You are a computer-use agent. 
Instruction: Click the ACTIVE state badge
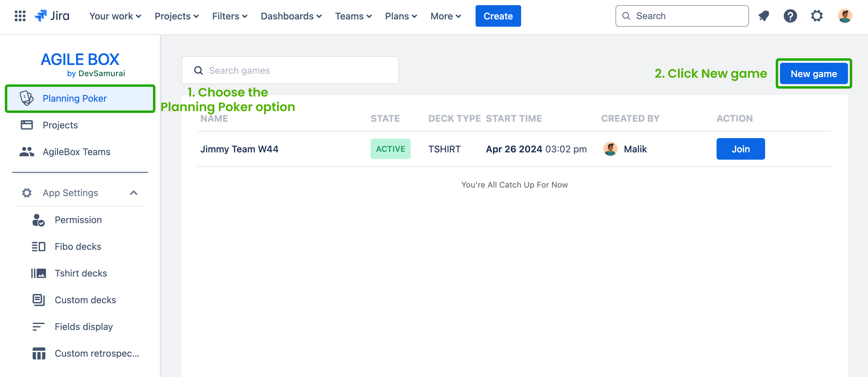[391, 149]
